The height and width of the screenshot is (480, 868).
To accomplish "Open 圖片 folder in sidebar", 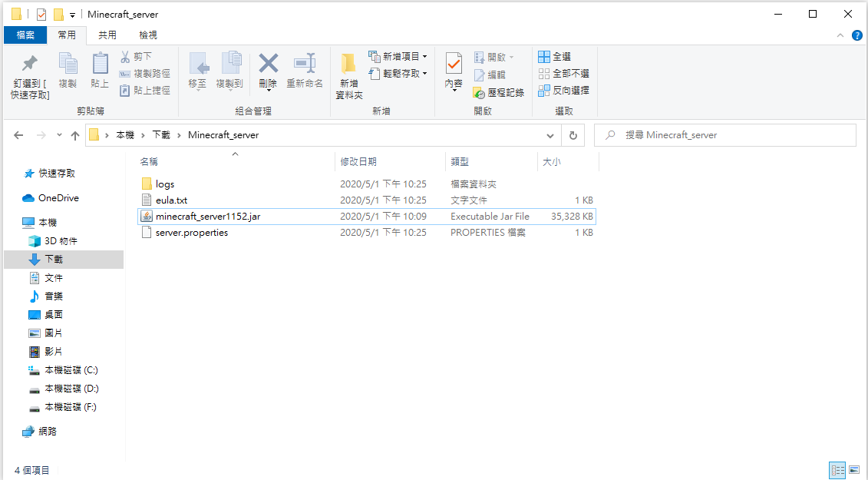I will click(53, 333).
